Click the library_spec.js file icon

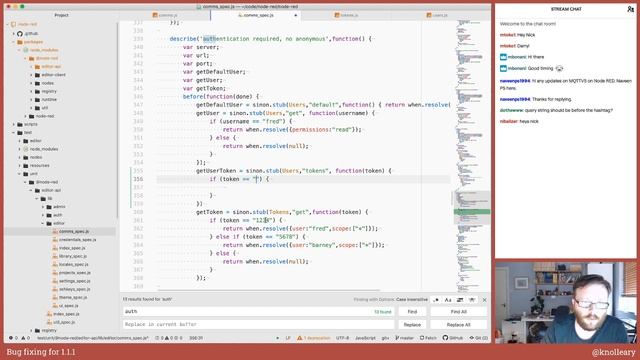pyautogui.click(x=55, y=256)
